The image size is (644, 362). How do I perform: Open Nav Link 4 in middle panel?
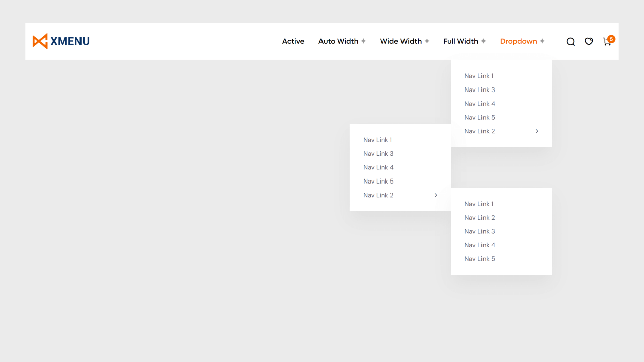click(x=378, y=167)
